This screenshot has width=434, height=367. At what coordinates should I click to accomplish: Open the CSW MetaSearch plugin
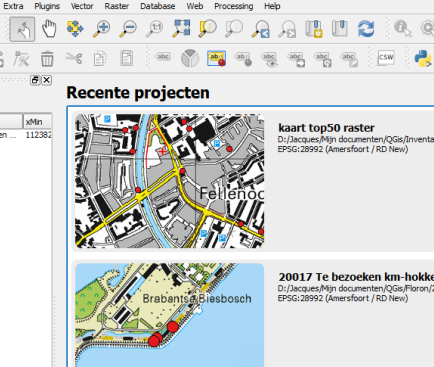tap(386, 58)
